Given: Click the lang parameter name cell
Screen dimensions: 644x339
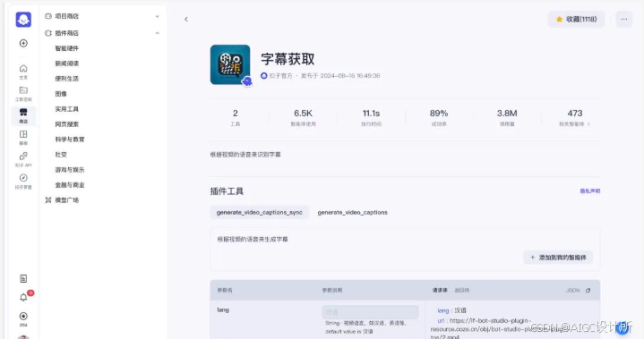Looking at the screenshot, I should coord(223,309).
